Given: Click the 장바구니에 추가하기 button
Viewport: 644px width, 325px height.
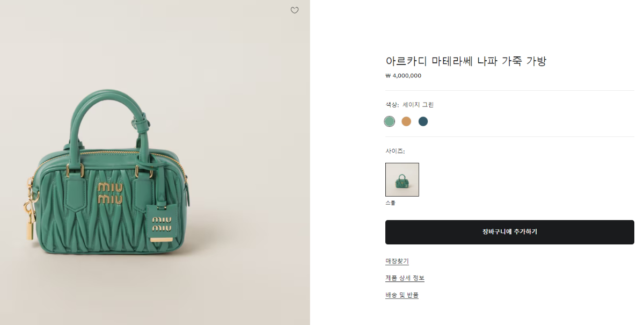Looking at the screenshot, I should (509, 232).
